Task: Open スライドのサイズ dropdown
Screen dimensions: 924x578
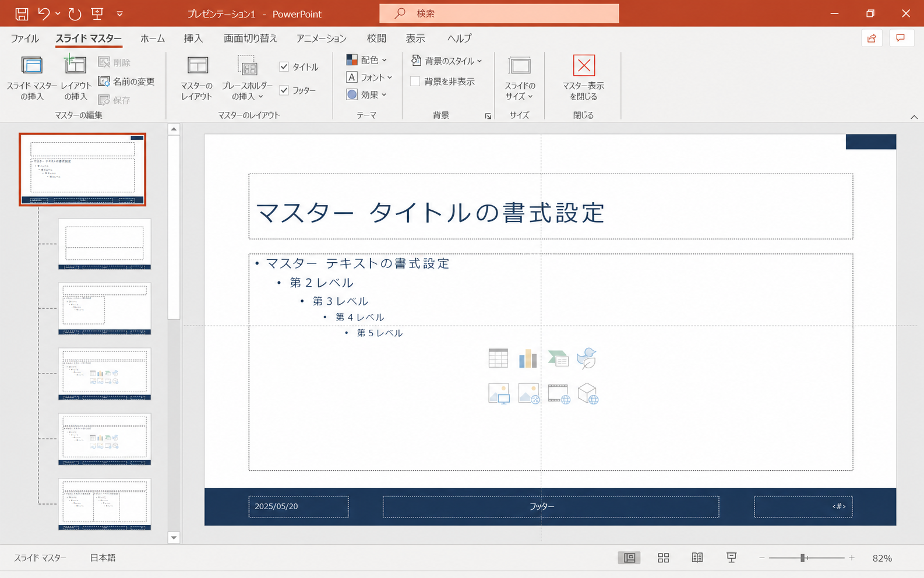Action: pyautogui.click(x=520, y=78)
